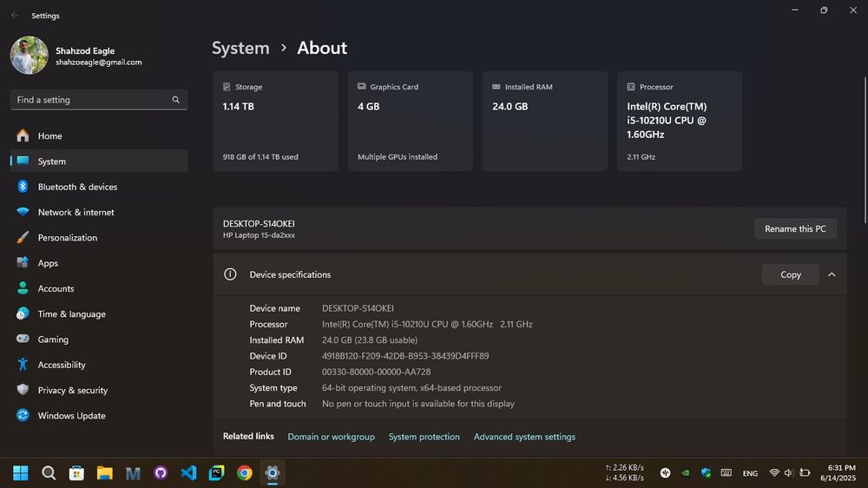
Task: Click the Wi-Fi tray icon
Action: point(774,473)
